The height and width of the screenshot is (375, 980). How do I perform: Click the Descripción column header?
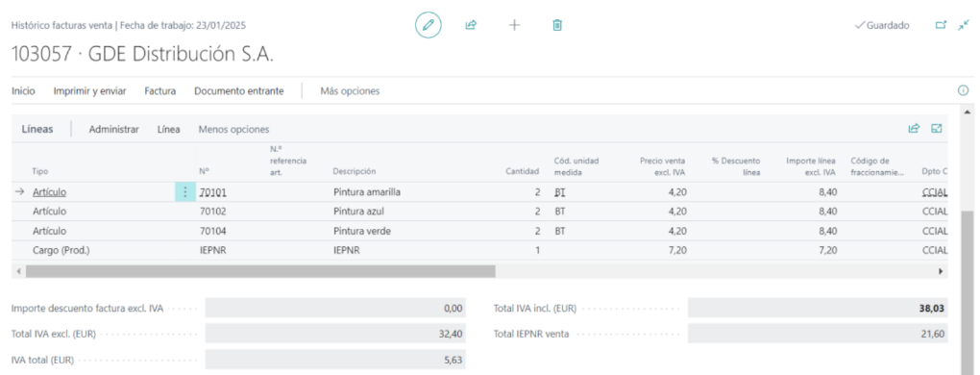(355, 171)
